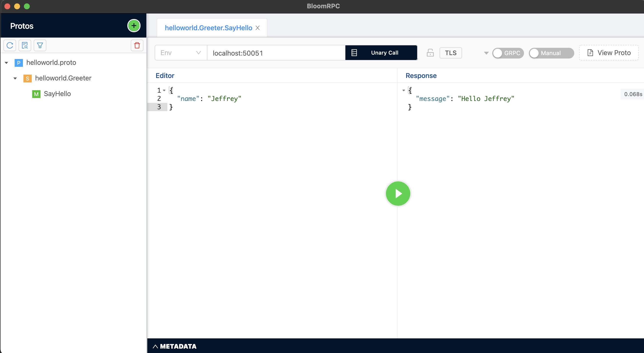Screen dimensions: 644x353
Task: Click the View Proto button
Action: [608, 53]
